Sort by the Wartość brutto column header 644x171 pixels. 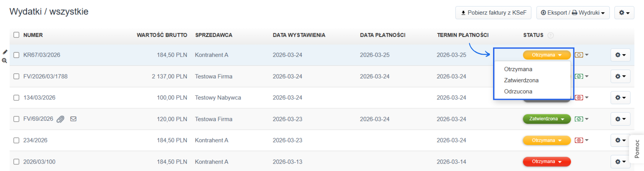[x=162, y=35]
